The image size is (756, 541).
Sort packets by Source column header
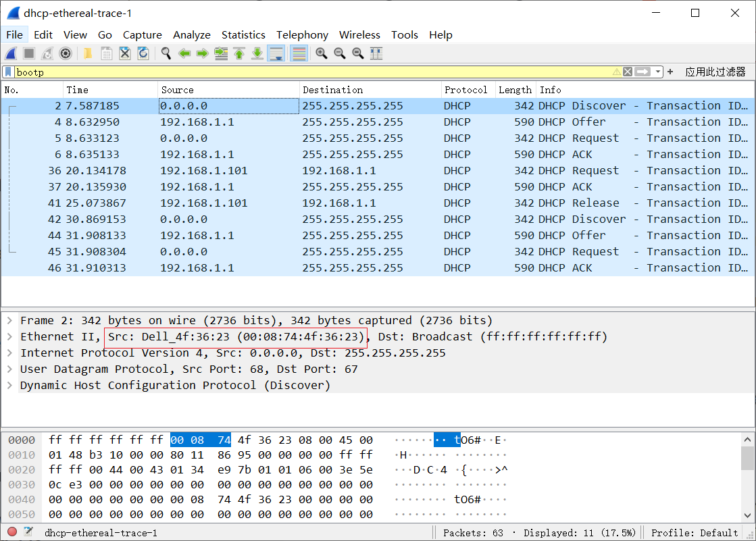click(228, 90)
